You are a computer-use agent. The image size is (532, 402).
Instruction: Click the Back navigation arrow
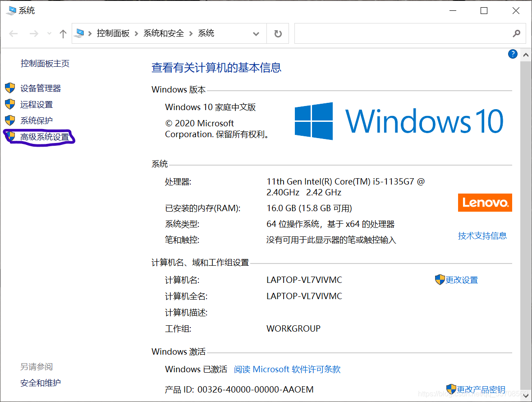(14, 34)
